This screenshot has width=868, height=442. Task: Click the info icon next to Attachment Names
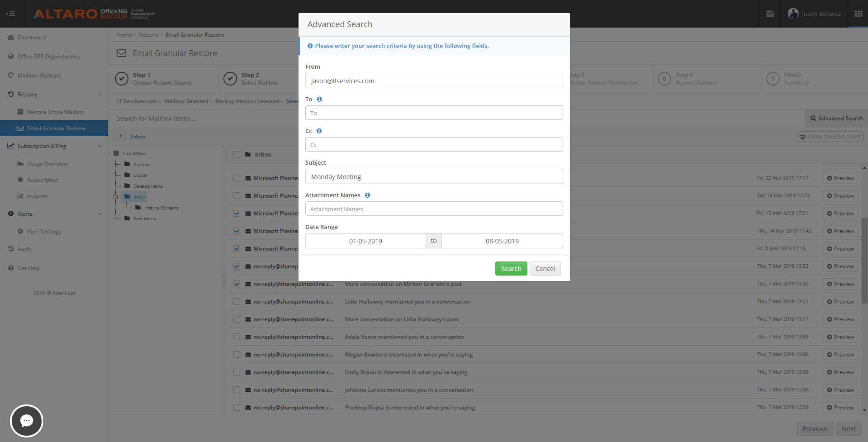coord(367,195)
